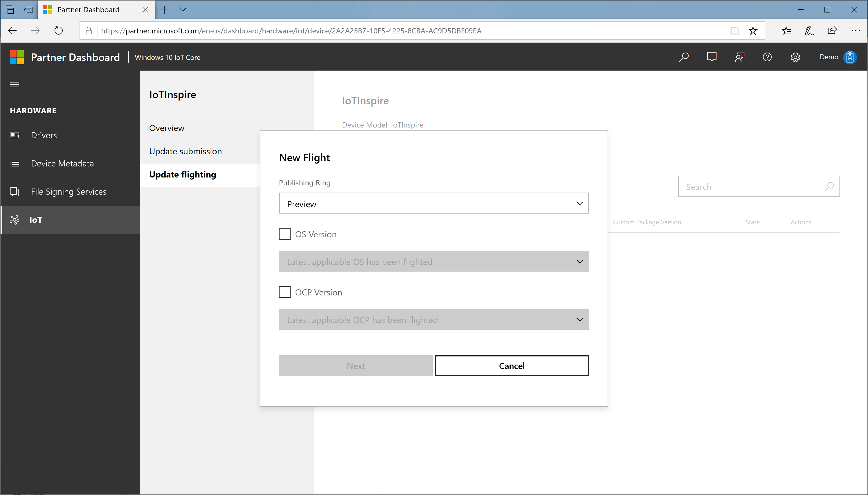The image size is (868, 495).
Task: Click the notifications bell icon
Action: pos(712,57)
